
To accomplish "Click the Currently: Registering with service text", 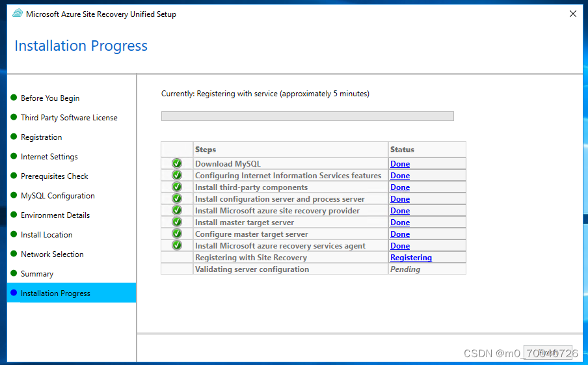I will click(265, 94).
